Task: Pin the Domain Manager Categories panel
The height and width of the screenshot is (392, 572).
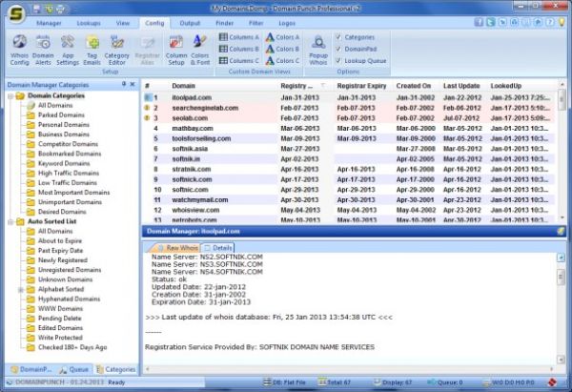Action: pos(124,84)
